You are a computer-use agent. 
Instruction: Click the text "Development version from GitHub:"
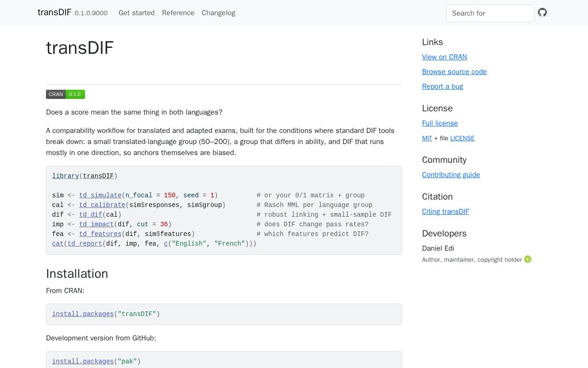pos(101,338)
